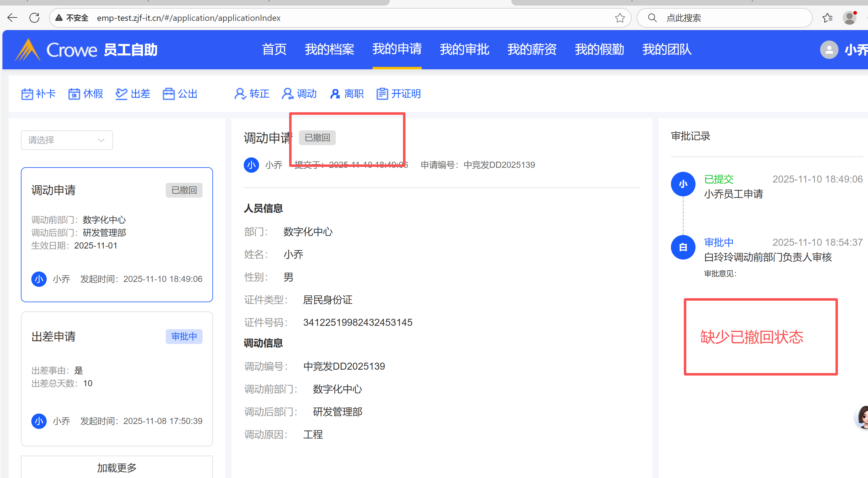Open the 休假 leave request icon
The height and width of the screenshot is (478, 868).
tap(74, 94)
